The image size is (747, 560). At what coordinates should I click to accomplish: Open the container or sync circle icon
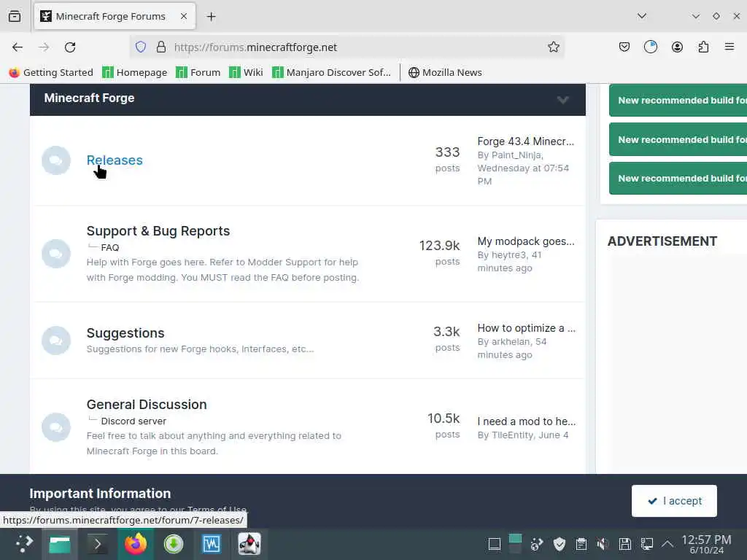coord(650,47)
